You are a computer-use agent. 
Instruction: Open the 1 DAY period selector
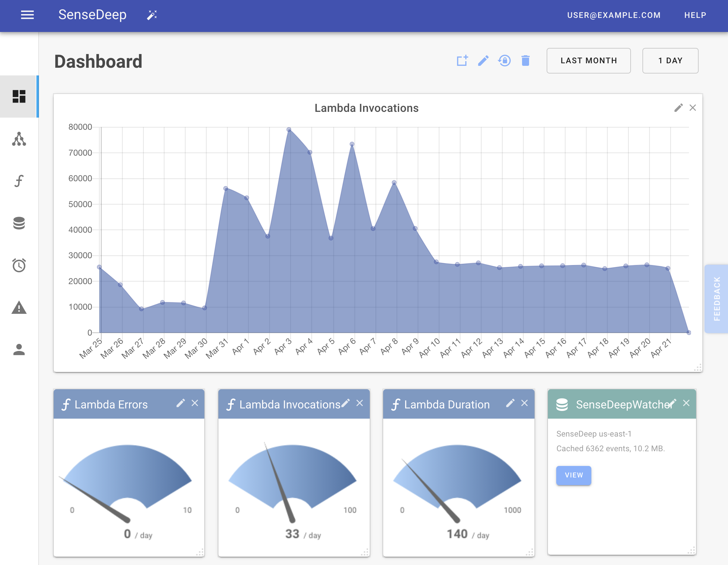click(670, 61)
